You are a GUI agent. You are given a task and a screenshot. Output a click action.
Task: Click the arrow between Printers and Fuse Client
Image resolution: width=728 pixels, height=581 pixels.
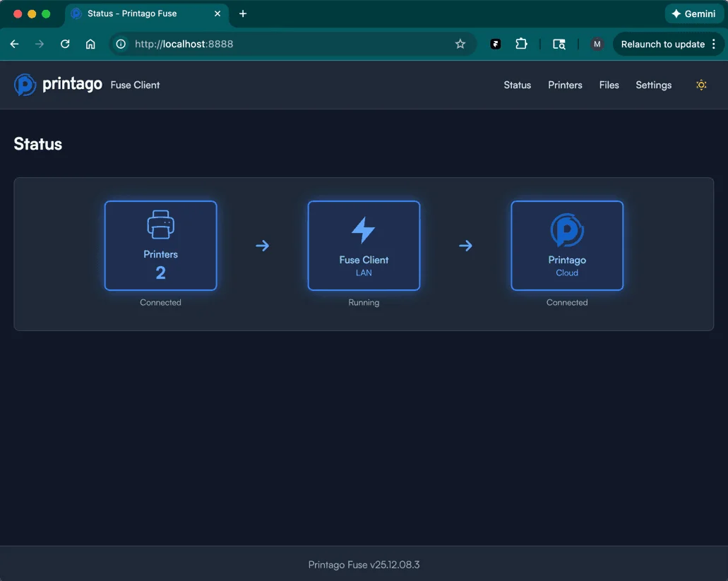pos(262,246)
